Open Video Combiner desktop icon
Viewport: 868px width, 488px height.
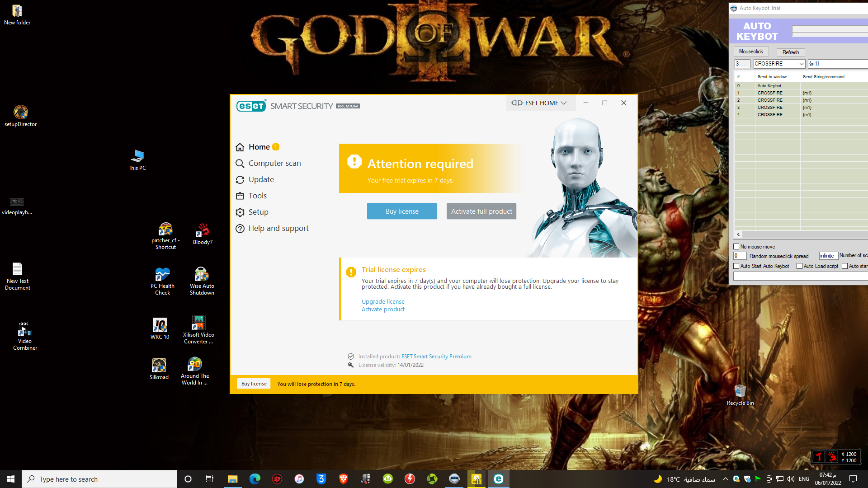[x=25, y=336]
